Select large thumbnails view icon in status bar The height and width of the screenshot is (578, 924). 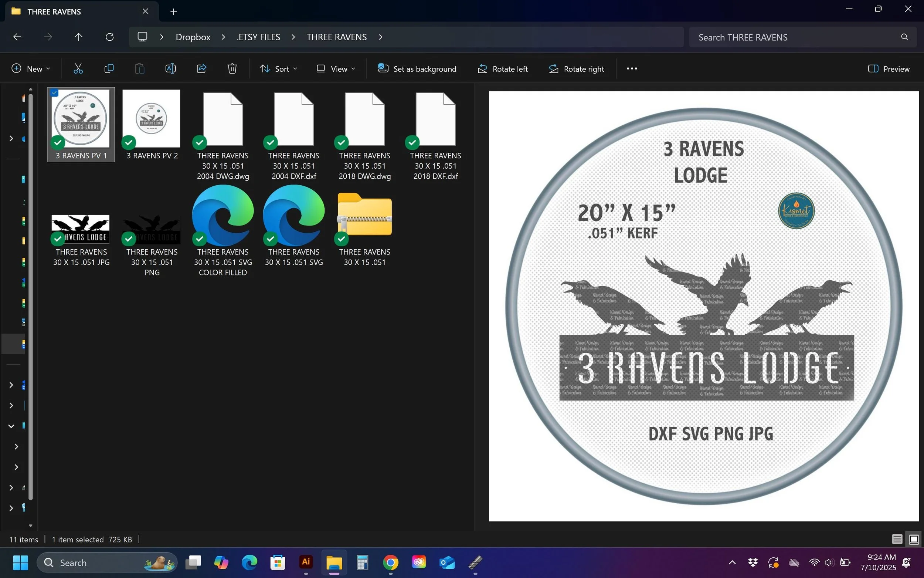[x=914, y=540]
